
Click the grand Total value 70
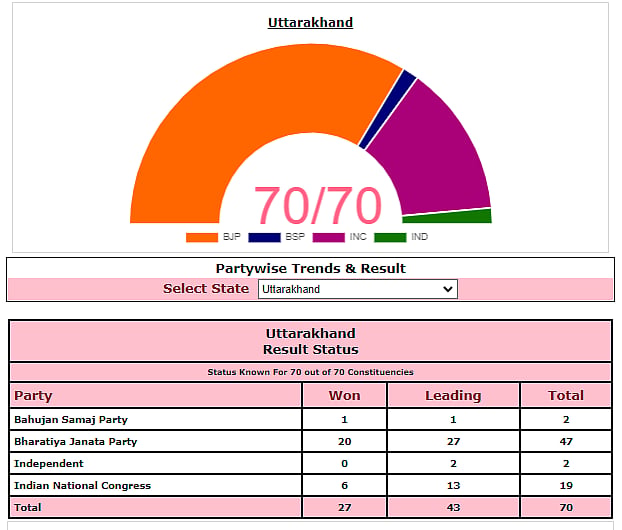click(566, 507)
